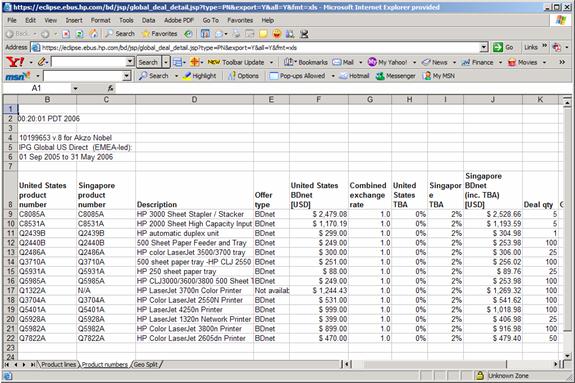575x383 pixels.
Task: Expand the Yahoo toolbar overflow chevron
Action: pos(562,62)
